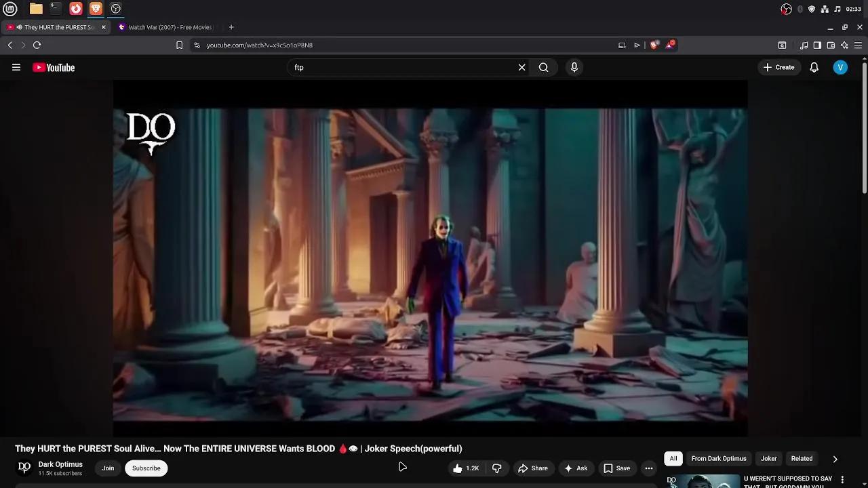The image size is (868, 488).
Task: Open the OBS Studio panel launcher
Action: click(x=116, y=9)
